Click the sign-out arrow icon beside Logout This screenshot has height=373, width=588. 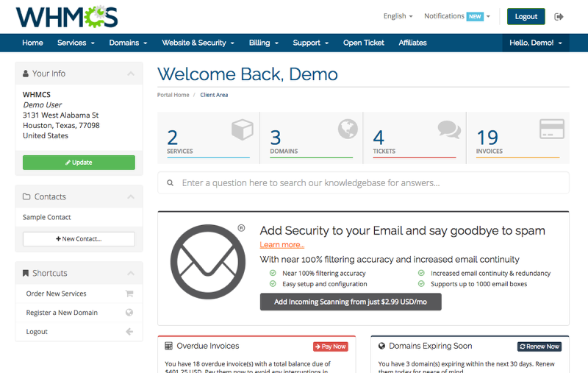(559, 16)
